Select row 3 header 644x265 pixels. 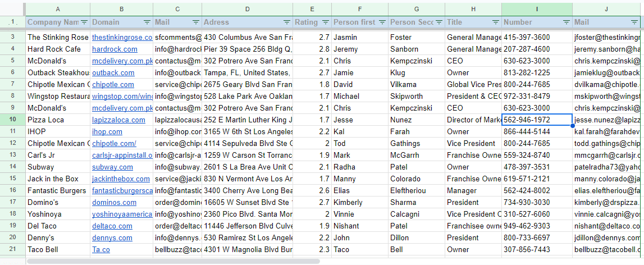12,38
